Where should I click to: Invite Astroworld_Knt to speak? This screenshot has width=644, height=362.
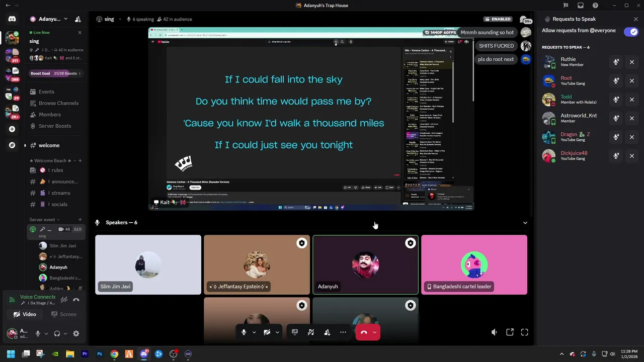(616, 118)
